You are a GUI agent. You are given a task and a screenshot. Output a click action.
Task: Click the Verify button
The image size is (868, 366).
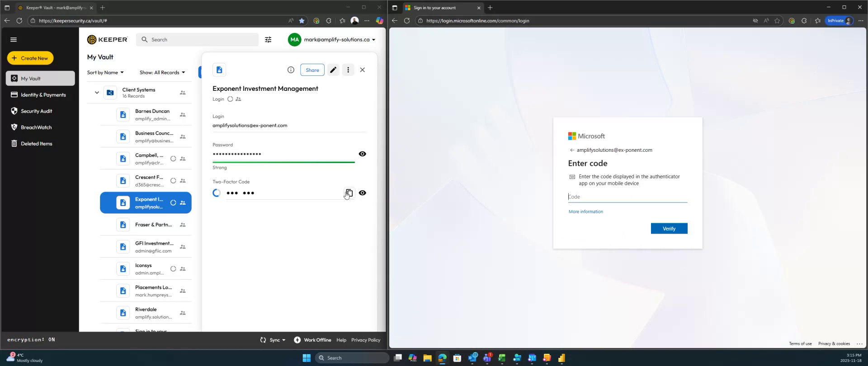click(x=669, y=229)
